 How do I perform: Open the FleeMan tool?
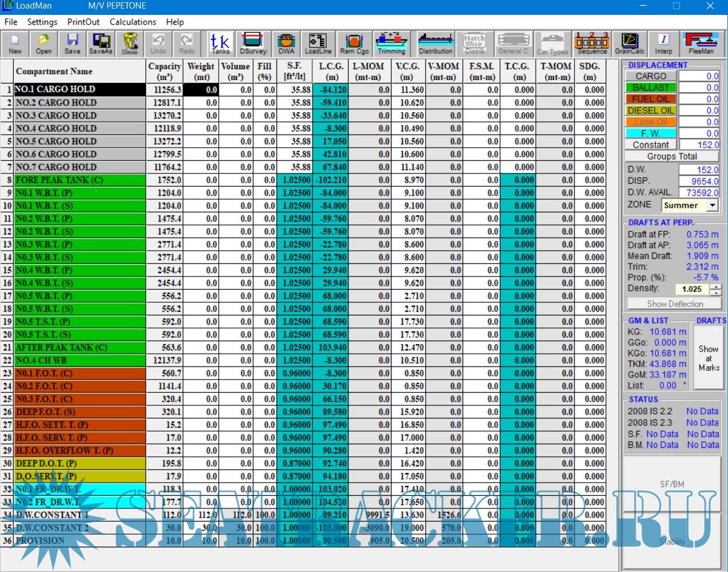click(701, 44)
